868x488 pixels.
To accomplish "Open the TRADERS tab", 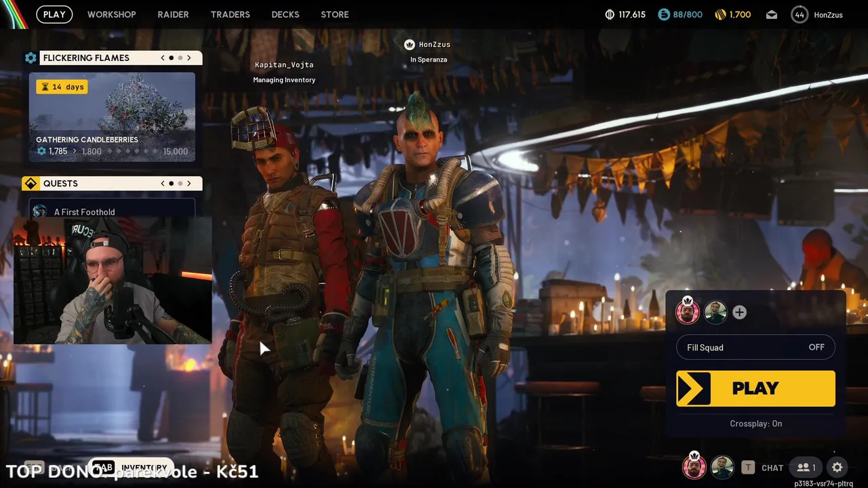I will pyautogui.click(x=230, y=14).
